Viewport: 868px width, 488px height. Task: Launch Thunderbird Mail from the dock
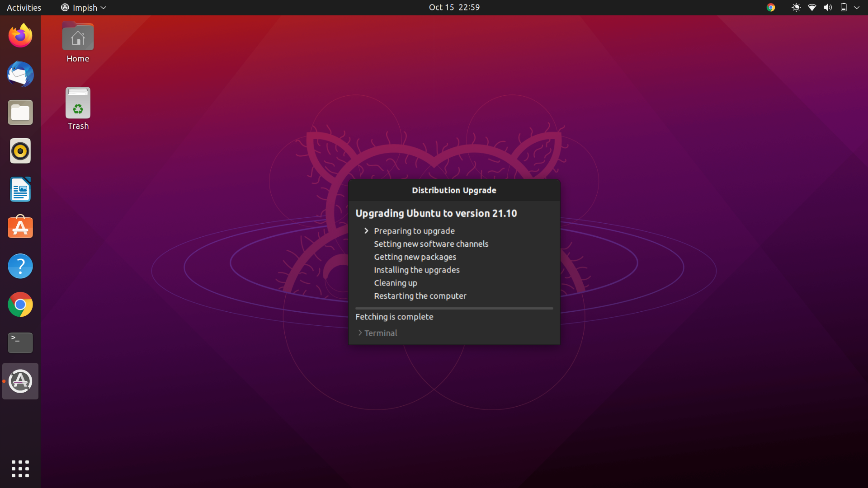coord(20,74)
